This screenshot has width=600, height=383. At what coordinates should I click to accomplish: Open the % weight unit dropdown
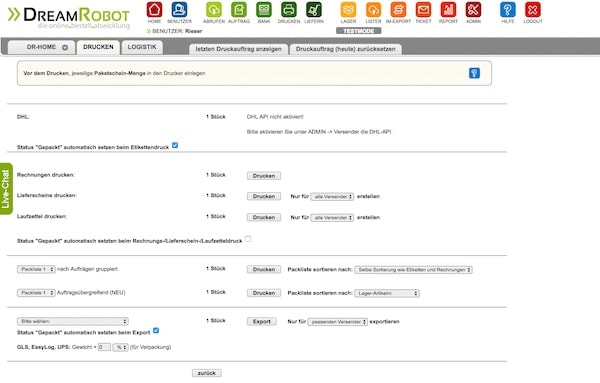(x=121, y=347)
